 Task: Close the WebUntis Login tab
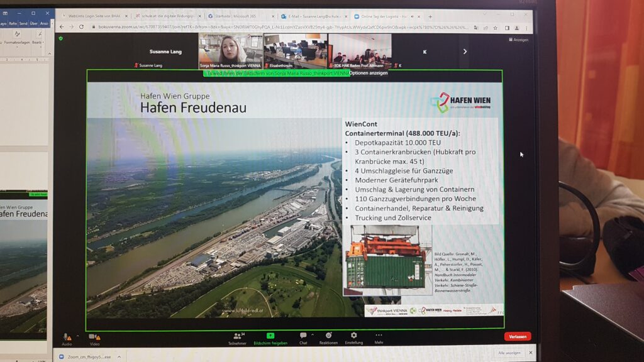tap(126, 16)
